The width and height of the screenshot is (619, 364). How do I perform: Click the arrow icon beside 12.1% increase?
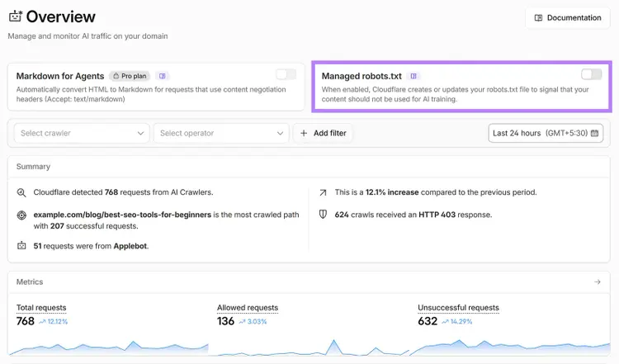point(323,192)
